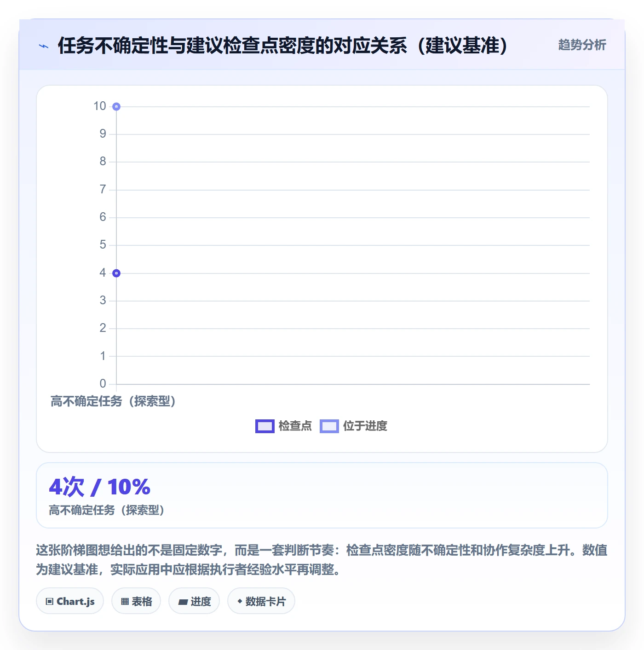Viewport: 644px width, 650px height.
Task: Click the 趋势分析 label in the header
Action: coord(582,45)
